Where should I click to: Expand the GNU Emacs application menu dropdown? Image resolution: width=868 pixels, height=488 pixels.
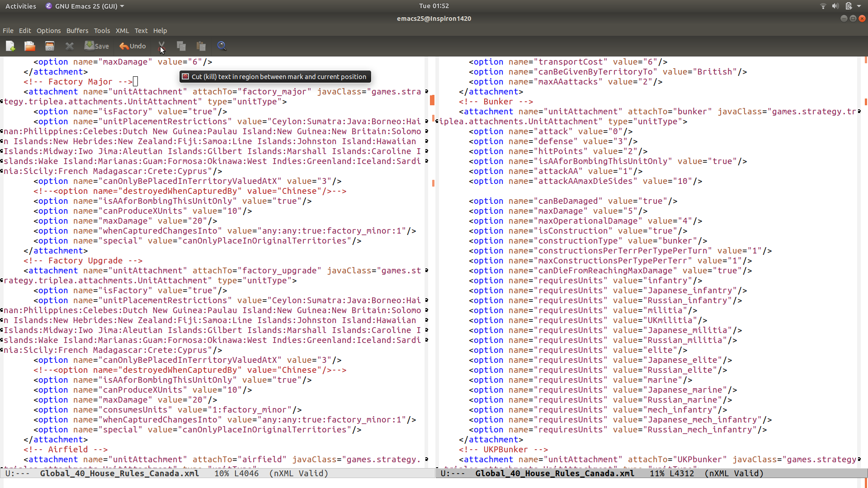point(85,6)
